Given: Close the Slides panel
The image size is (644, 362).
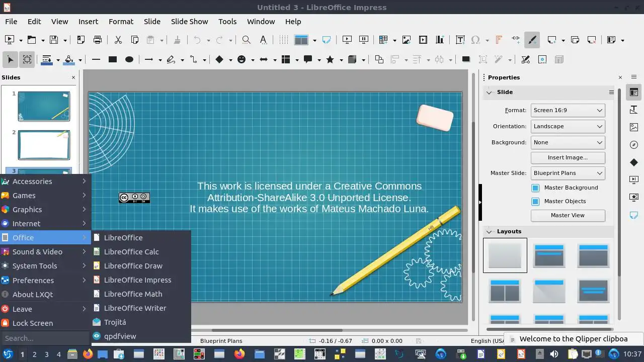Looking at the screenshot, I should [73, 77].
